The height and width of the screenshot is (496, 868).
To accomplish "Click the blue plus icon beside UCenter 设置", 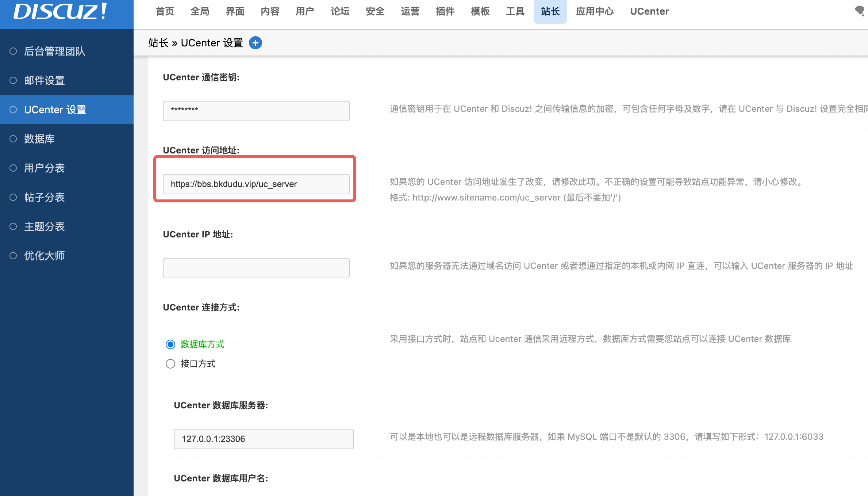I will pyautogui.click(x=256, y=43).
